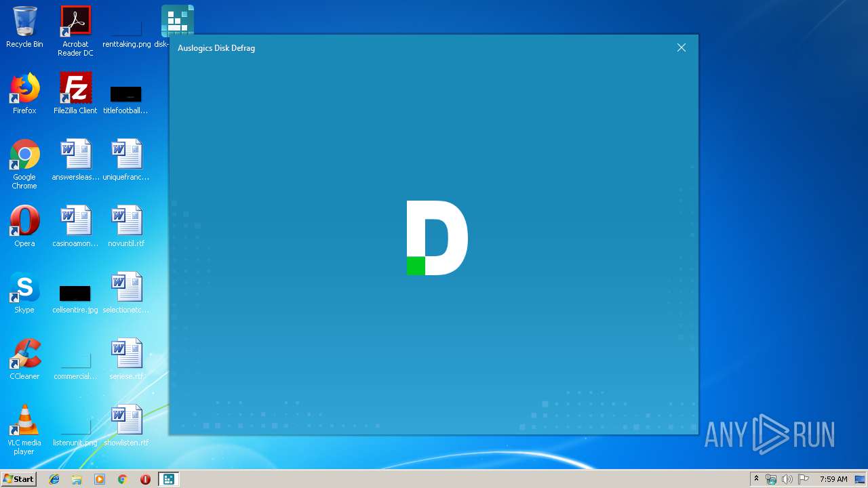868x488 pixels.
Task: Select selectionetc Word document
Action: (125, 293)
